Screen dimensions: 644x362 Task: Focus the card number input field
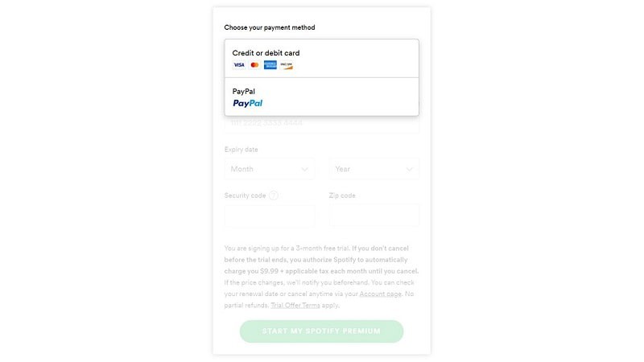pos(321,124)
